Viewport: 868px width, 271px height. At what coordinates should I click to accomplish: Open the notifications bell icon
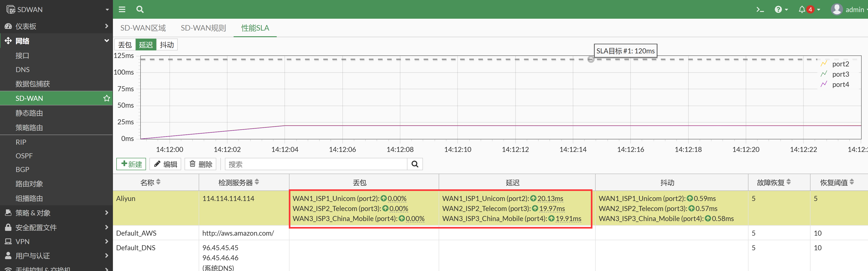(x=802, y=9)
